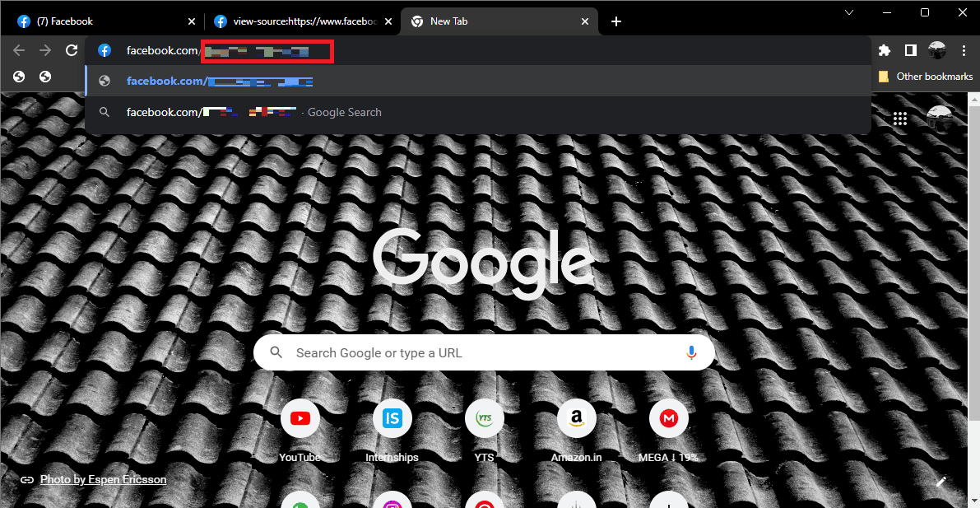Open a new tab with plus button
The width and height of the screenshot is (980, 508).
[x=616, y=21]
